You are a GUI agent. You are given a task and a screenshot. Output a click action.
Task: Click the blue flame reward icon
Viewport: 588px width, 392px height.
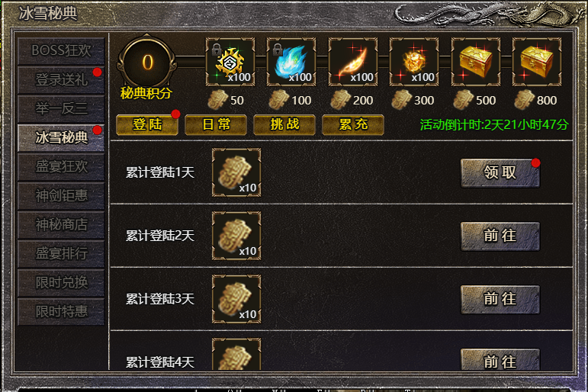(291, 62)
